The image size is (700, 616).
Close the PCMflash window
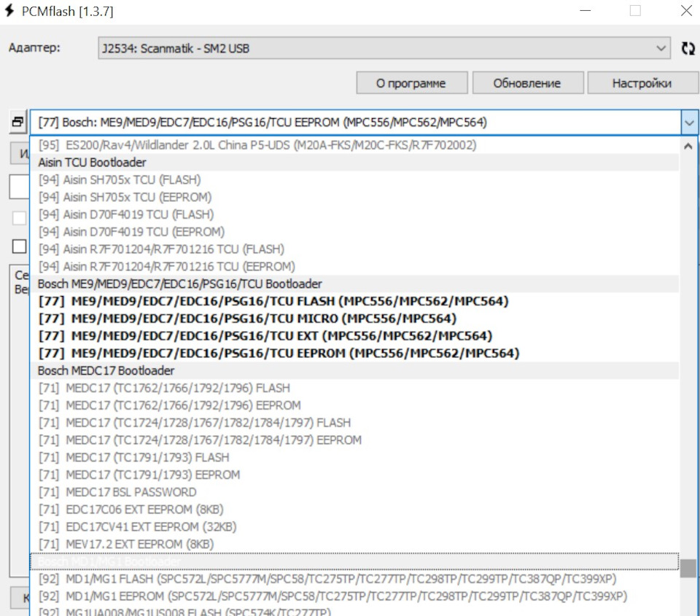[x=686, y=10]
